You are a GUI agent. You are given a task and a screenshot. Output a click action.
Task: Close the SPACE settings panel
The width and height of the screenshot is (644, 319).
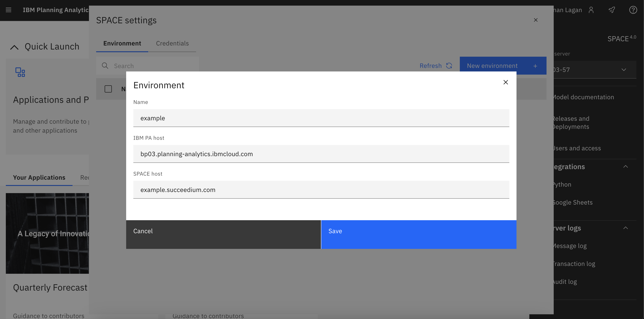coord(536,20)
